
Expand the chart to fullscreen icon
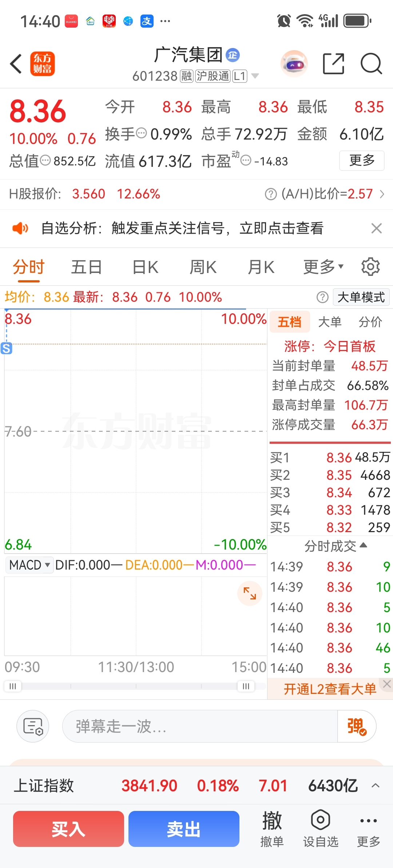tap(250, 594)
